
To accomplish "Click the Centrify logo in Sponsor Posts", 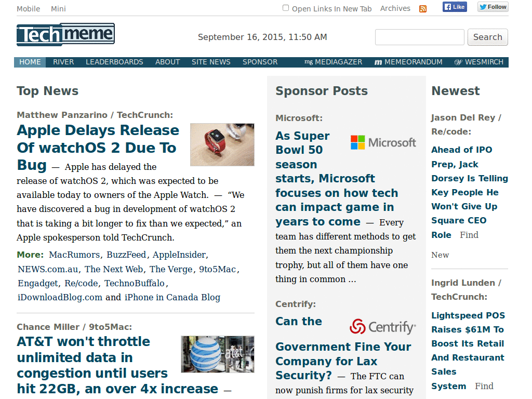I will (x=383, y=327).
